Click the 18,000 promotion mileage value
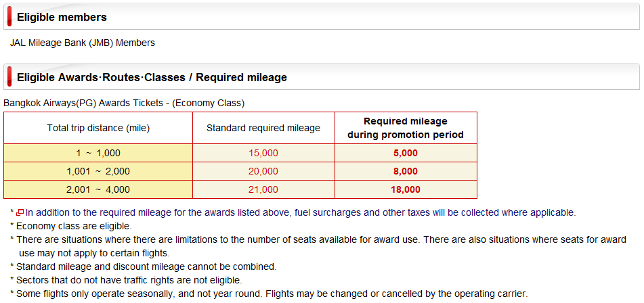The height and width of the screenshot is (303, 644). click(x=406, y=189)
